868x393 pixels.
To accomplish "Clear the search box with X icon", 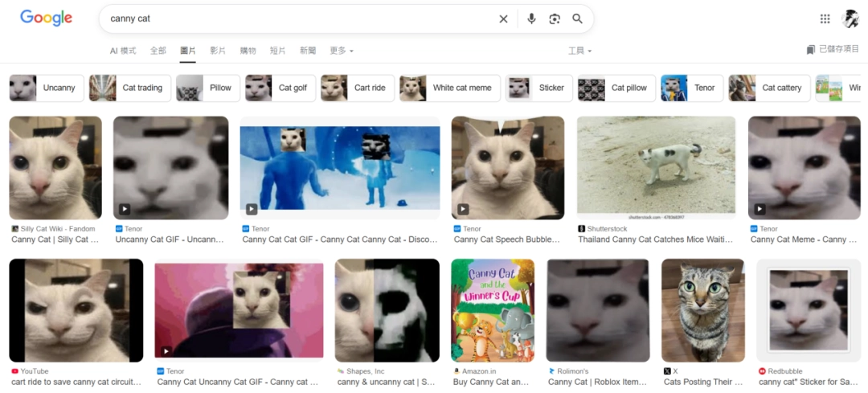I will [x=503, y=18].
